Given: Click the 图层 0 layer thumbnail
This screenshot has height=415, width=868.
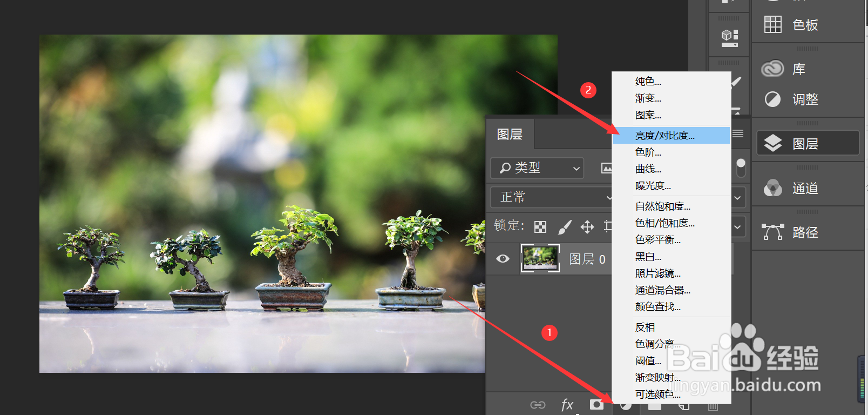Looking at the screenshot, I should click(x=540, y=258).
